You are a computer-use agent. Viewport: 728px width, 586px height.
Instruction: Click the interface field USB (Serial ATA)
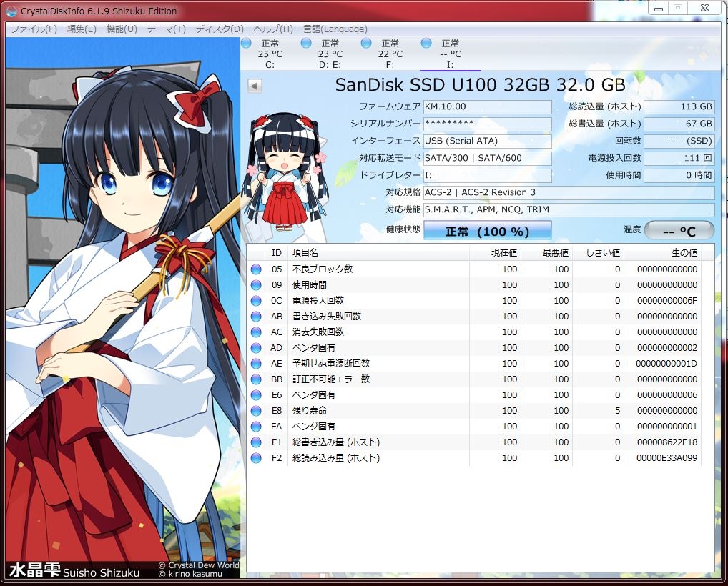488,141
